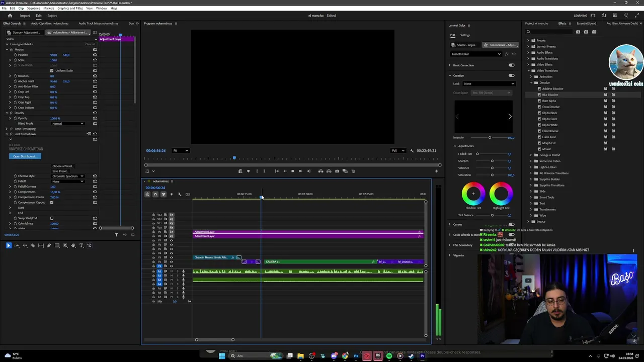This screenshot has height=362, width=644.
Task: Switch to Audio Clip Mixer tab
Action: coord(49,23)
